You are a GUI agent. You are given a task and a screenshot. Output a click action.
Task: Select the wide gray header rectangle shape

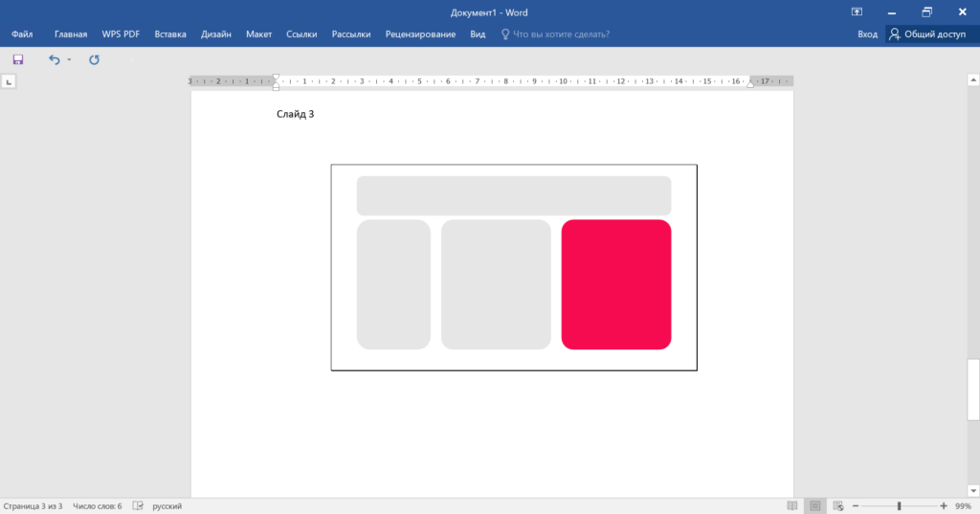tap(514, 195)
